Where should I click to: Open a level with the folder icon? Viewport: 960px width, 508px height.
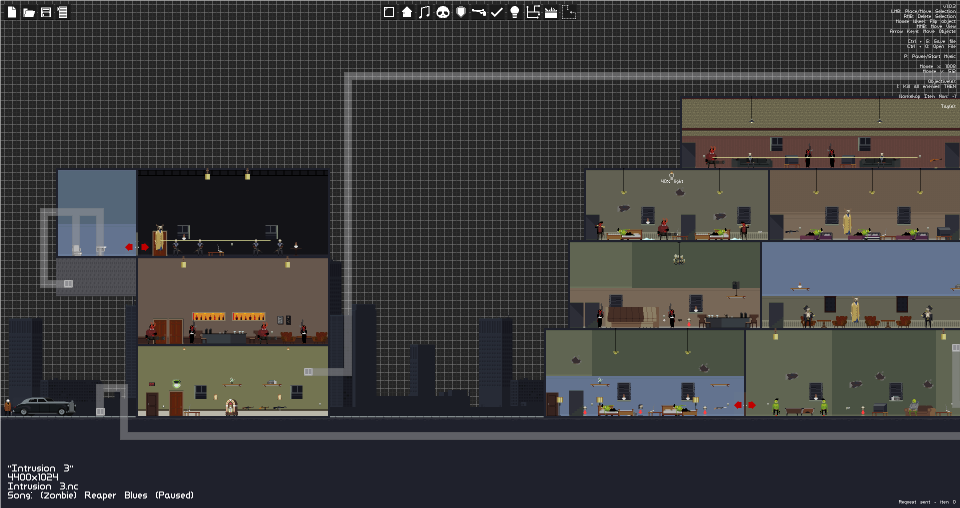tap(29, 12)
